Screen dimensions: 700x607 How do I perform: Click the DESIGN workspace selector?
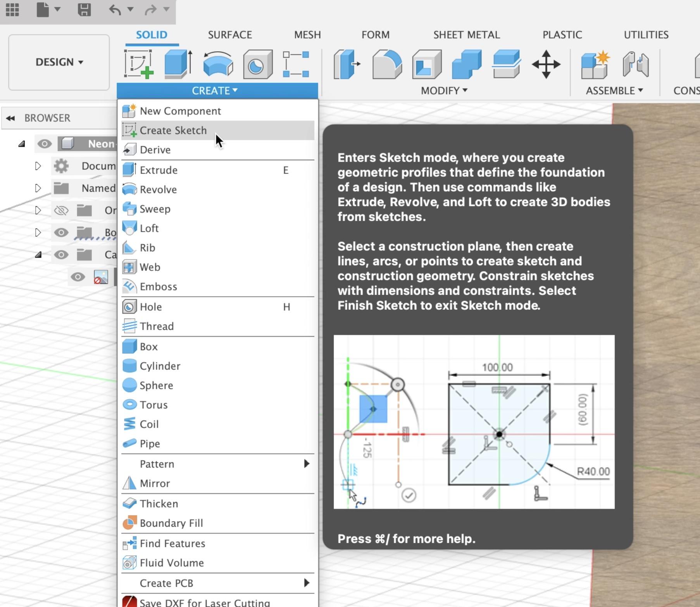tap(59, 62)
